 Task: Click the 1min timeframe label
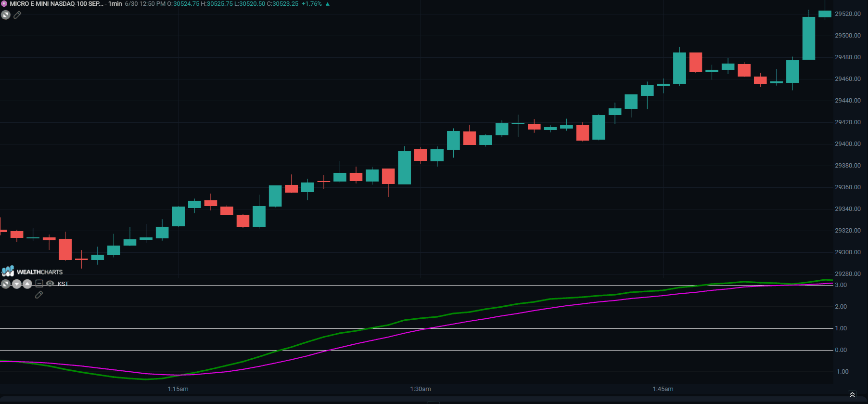coord(115,4)
